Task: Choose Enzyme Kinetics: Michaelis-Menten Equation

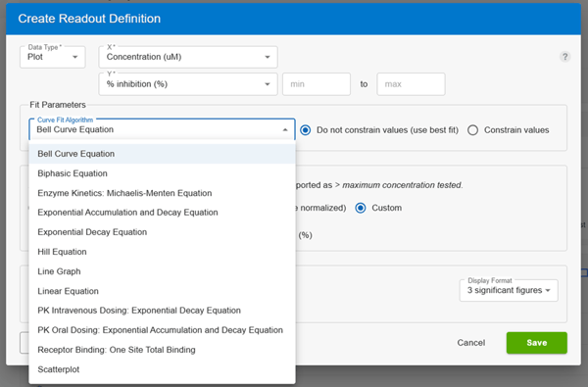Action: point(162,193)
